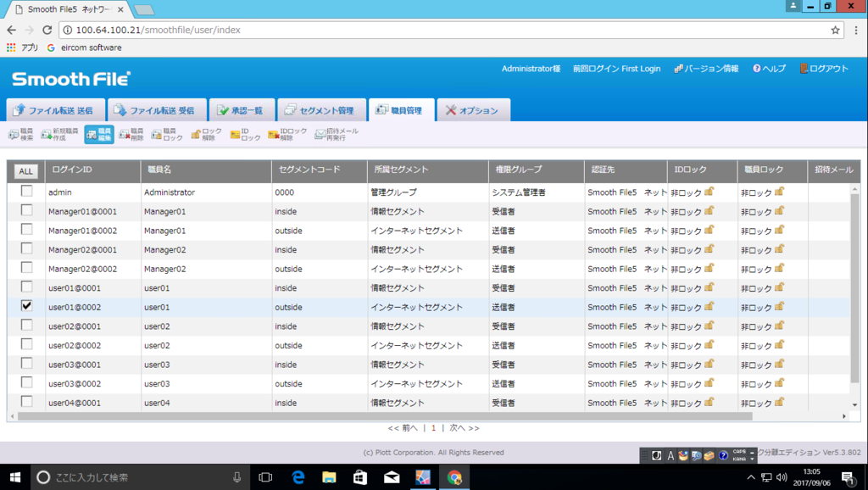Image resolution: width=868 pixels, height=490 pixels.
Task: Reload the page in the browser
Action: click(47, 30)
